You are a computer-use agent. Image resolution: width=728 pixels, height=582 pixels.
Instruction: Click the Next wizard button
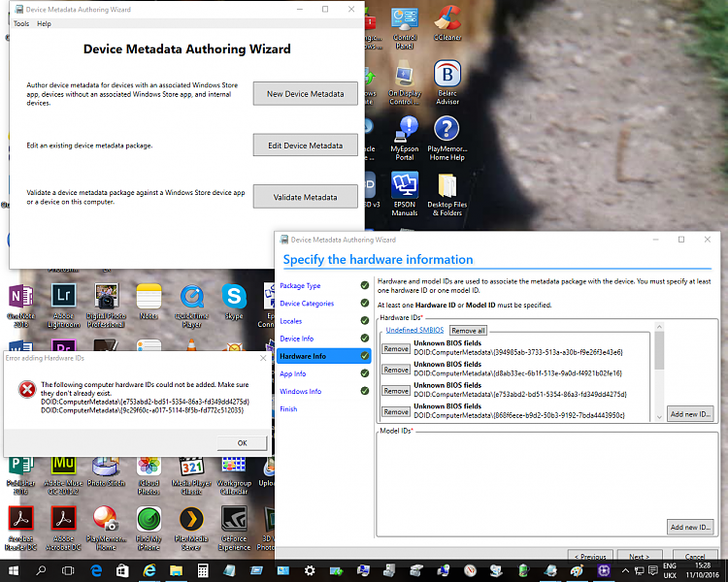pos(640,556)
